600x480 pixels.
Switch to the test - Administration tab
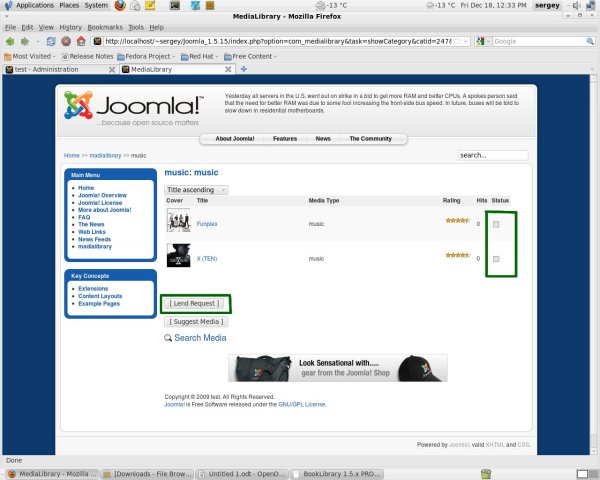point(60,69)
